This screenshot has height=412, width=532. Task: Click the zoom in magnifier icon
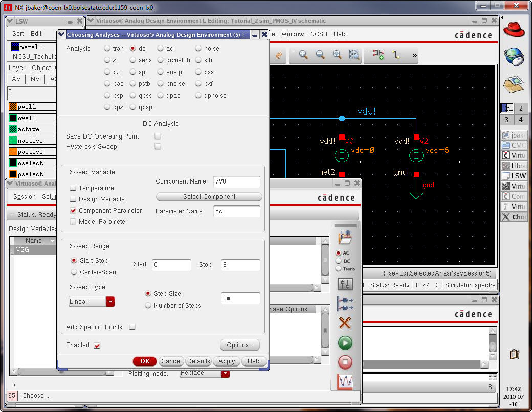coord(303,55)
